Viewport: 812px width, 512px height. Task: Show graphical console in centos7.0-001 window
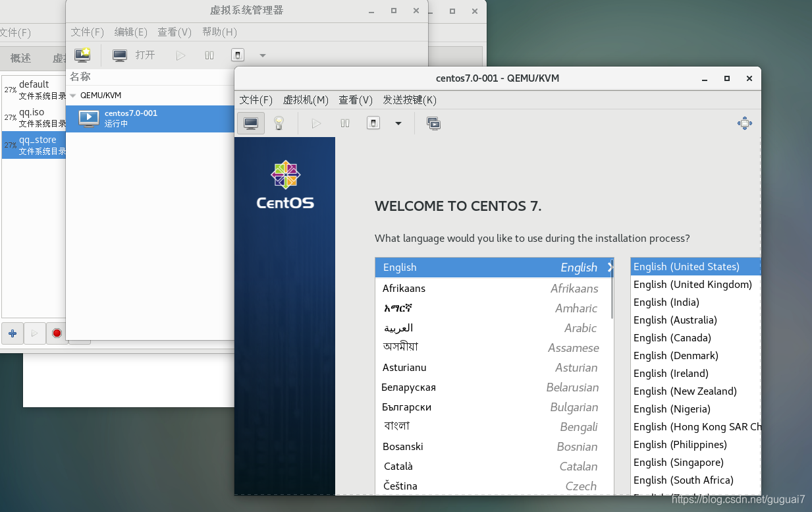pyautogui.click(x=251, y=123)
